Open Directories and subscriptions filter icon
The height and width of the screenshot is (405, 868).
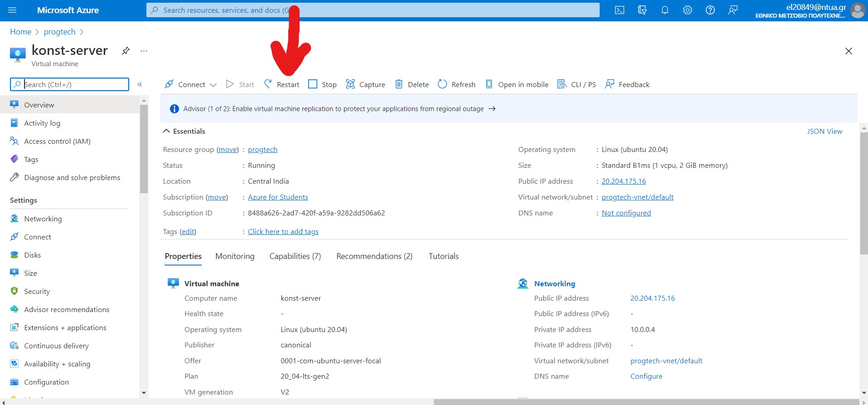coord(642,10)
